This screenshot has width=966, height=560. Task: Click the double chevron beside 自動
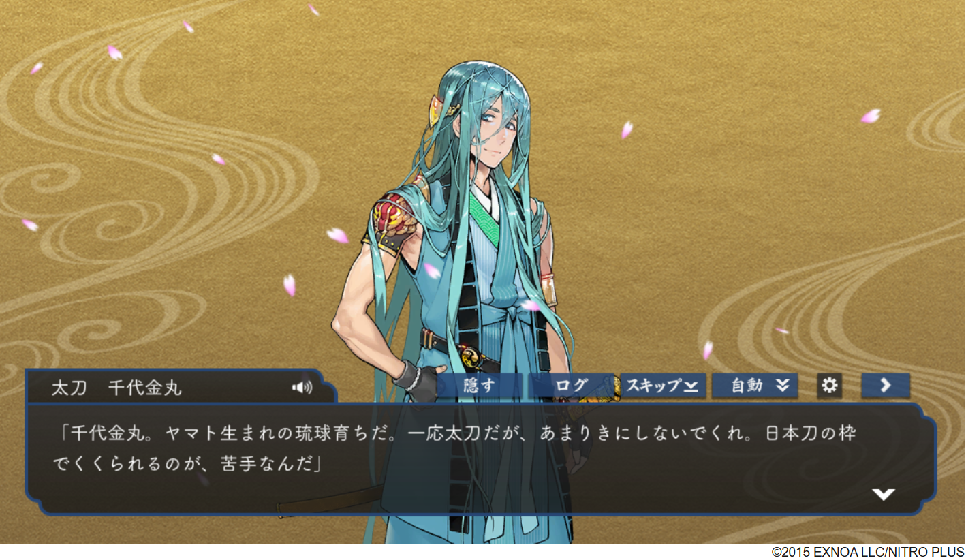[783, 386]
